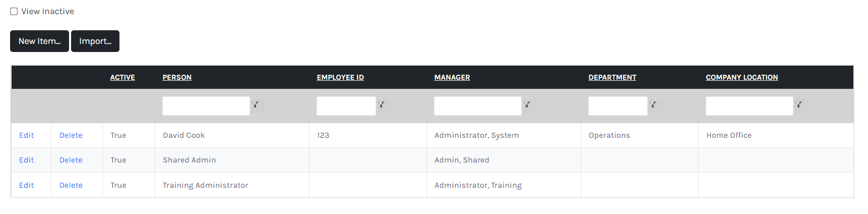Sort by Department column header
This screenshot has width=868, height=214.
pos(612,77)
